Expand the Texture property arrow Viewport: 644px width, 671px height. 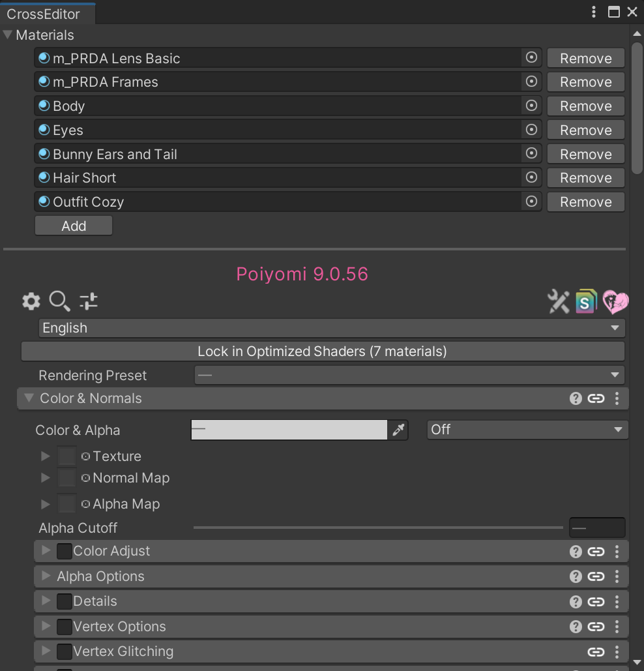point(46,456)
